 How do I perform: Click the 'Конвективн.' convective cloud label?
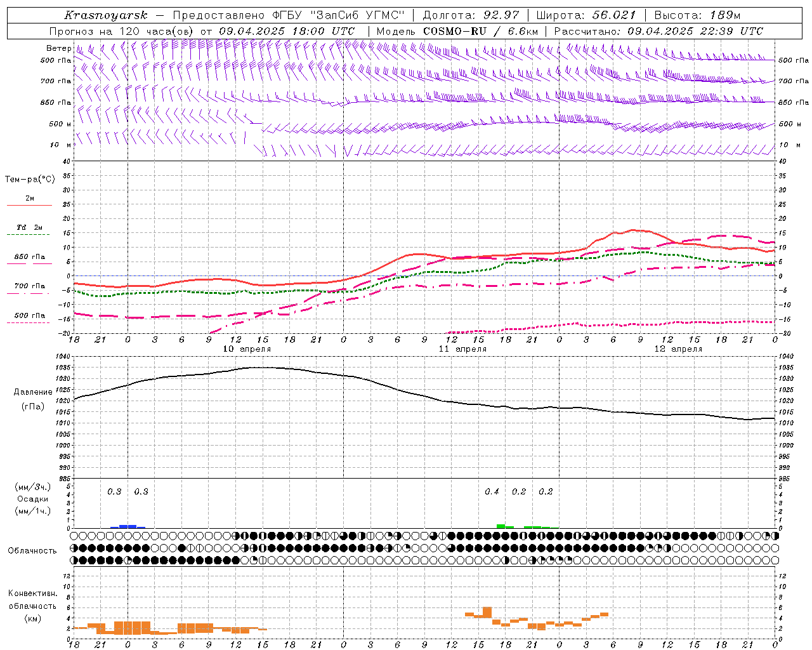click(32, 594)
